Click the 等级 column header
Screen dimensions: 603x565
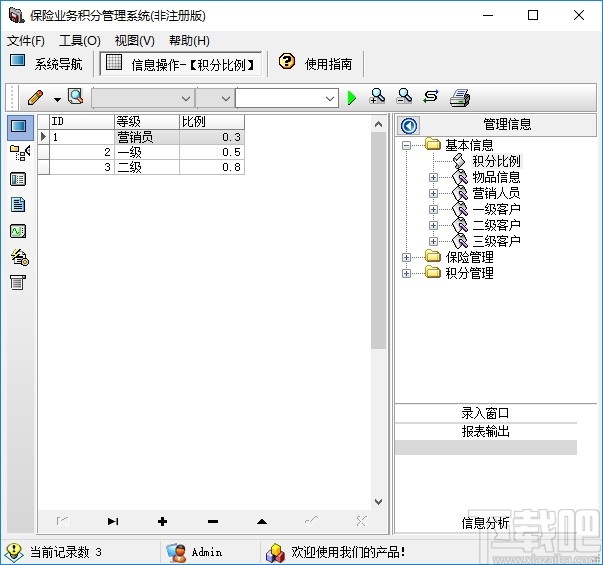(147, 122)
